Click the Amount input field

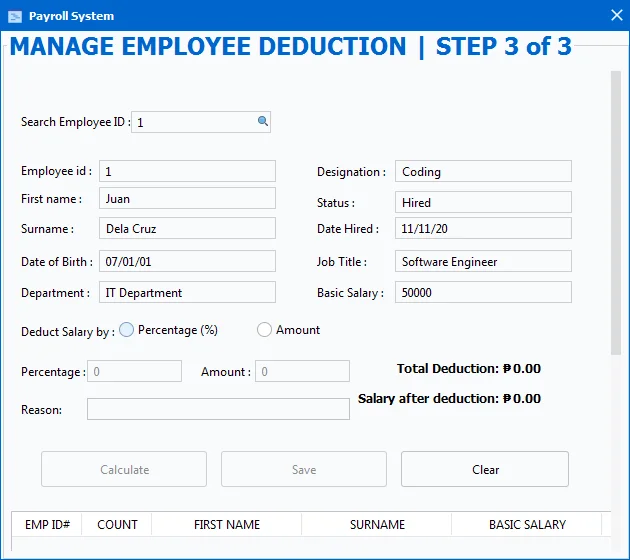pos(303,371)
